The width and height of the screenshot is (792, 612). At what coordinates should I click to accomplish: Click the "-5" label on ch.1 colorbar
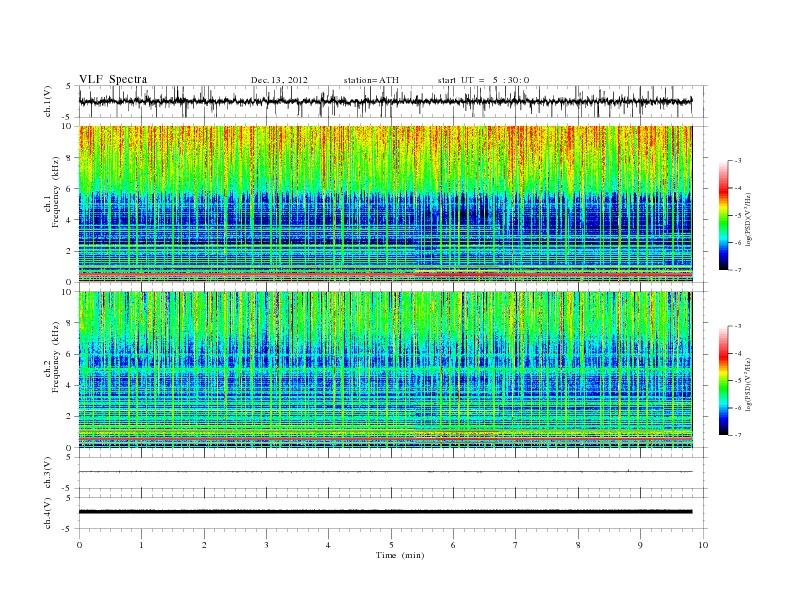pos(737,216)
